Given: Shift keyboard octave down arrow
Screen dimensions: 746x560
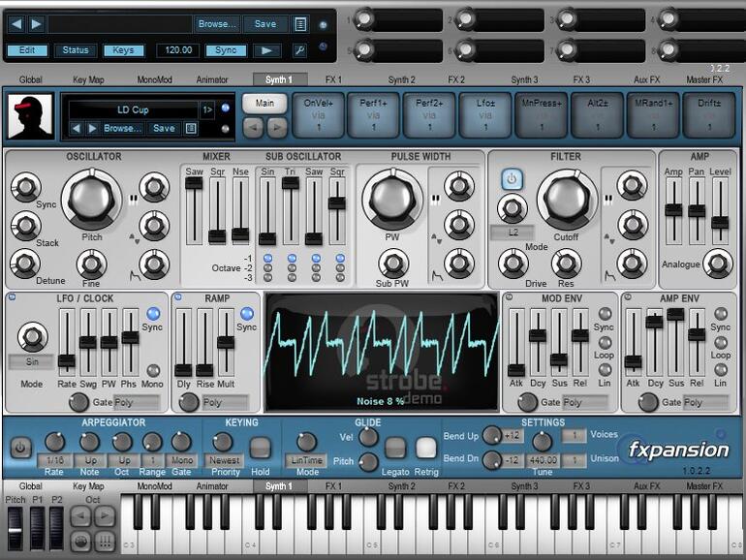Looking at the screenshot, I should 80,515.
